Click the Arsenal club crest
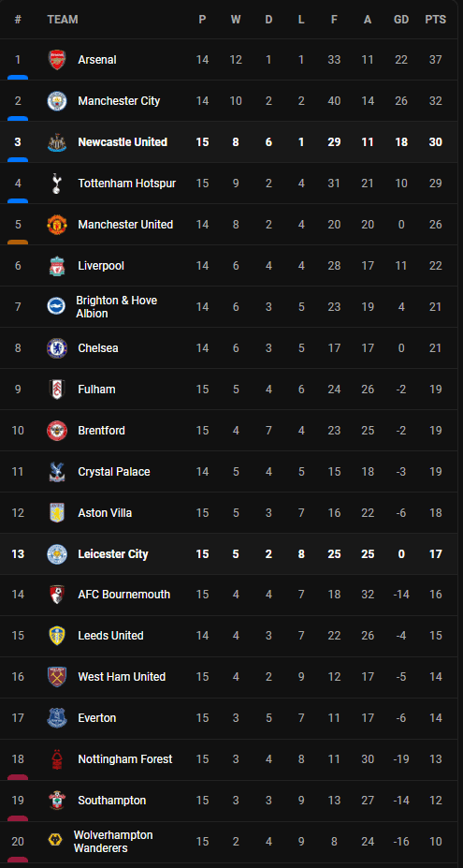 [57, 60]
